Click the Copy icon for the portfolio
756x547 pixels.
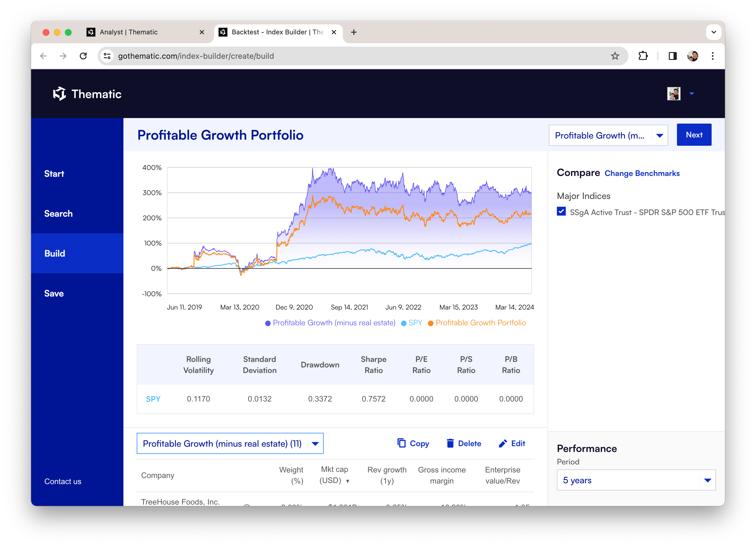pyautogui.click(x=402, y=443)
